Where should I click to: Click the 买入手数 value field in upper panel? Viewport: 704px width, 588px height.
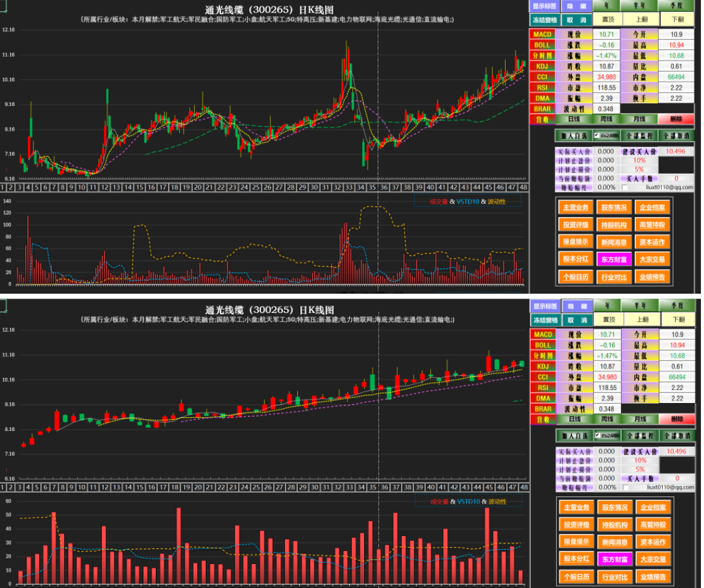coord(676,178)
